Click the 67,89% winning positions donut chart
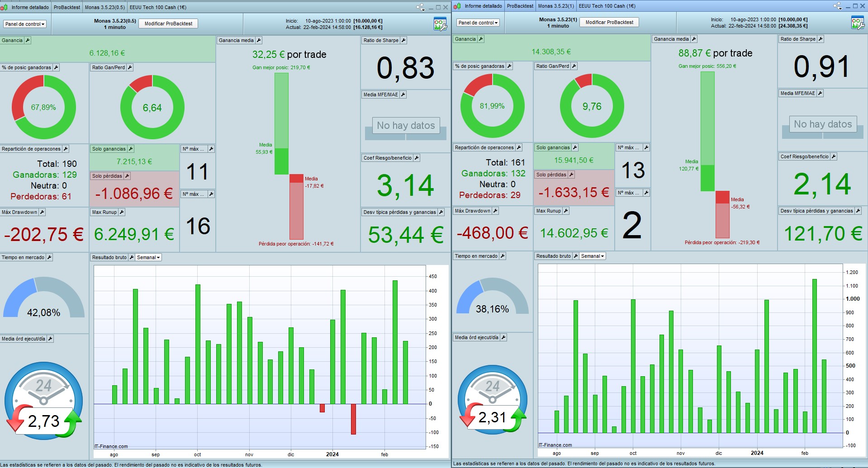This screenshot has width=868, height=468. tap(44, 107)
